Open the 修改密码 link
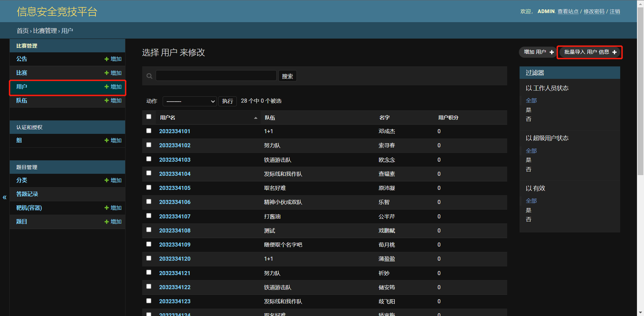Image resolution: width=644 pixels, height=316 pixels. (594, 11)
